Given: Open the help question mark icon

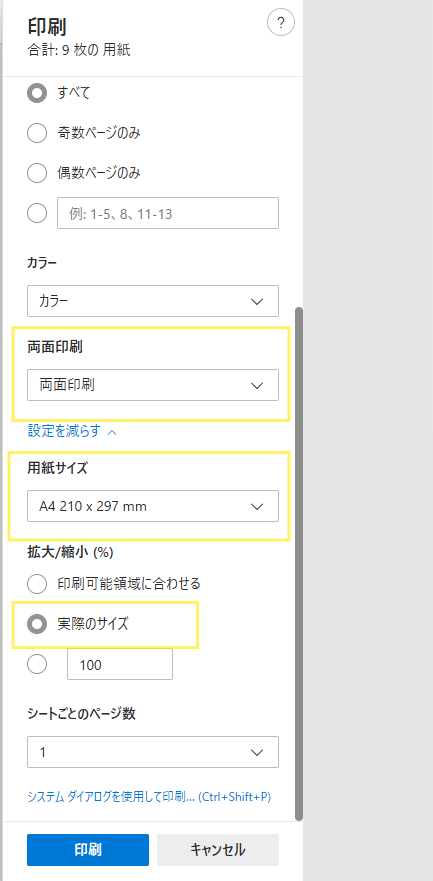Looking at the screenshot, I should tap(281, 24).
